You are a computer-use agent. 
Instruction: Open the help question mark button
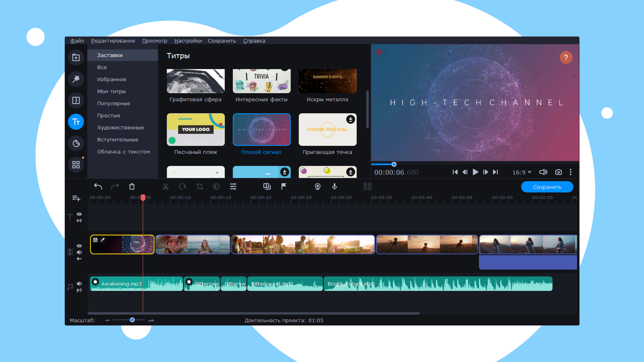[x=566, y=57]
